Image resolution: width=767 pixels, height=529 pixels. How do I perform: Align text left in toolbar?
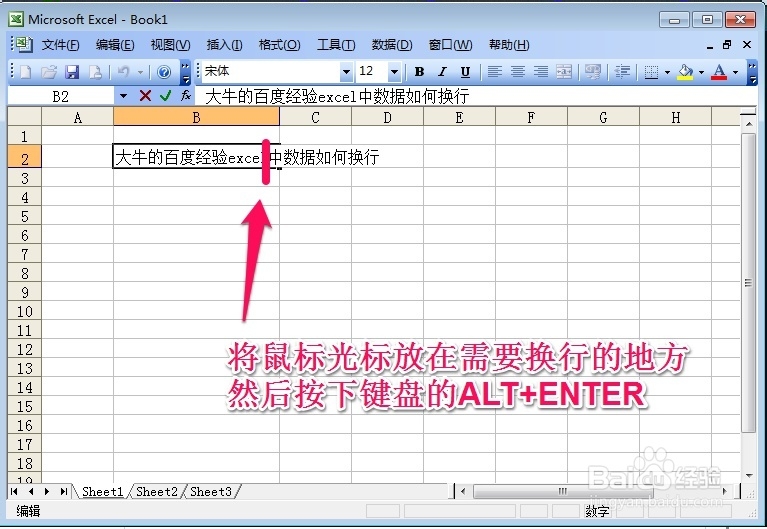pyautogui.click(x=495, y=72)
